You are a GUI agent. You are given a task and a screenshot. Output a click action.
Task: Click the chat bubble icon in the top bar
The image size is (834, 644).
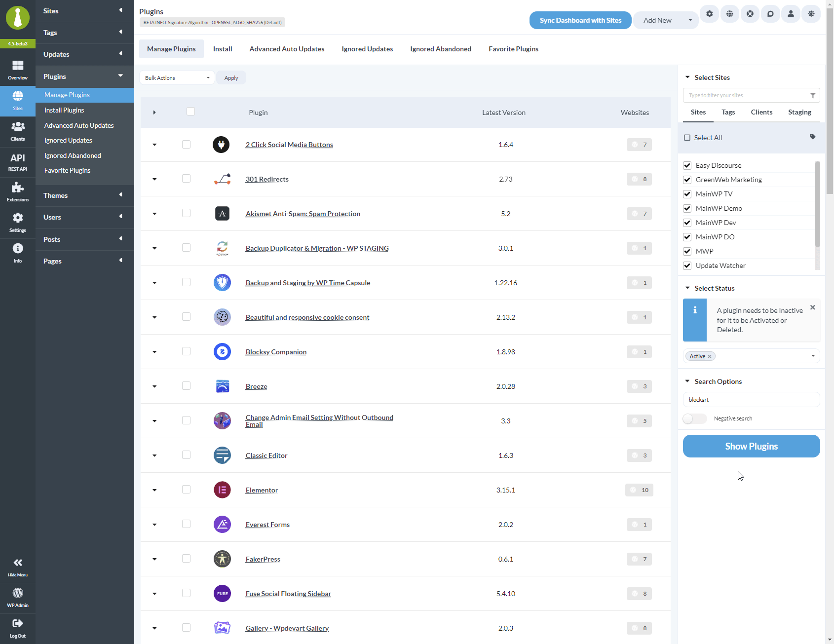[x=770, y=14]
